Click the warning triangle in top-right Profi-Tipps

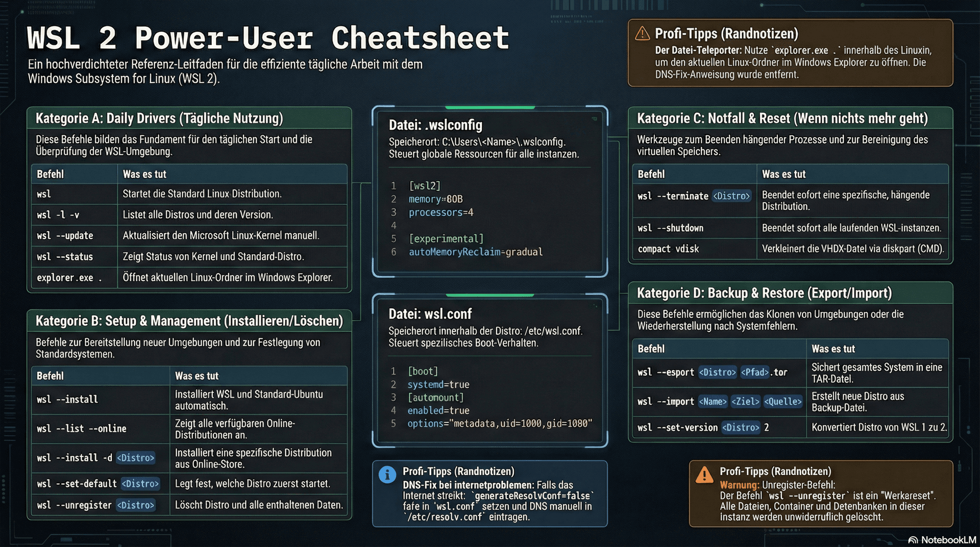point(642,34)
